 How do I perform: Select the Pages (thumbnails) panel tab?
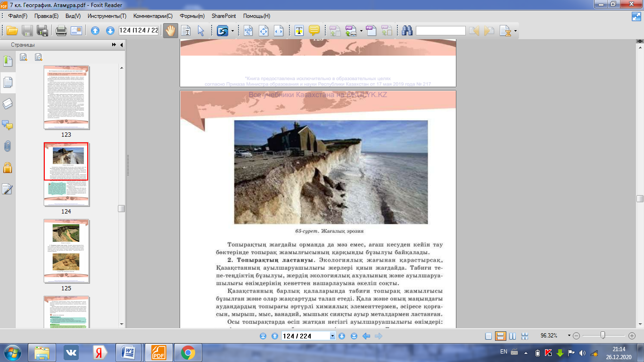(8, 82)
